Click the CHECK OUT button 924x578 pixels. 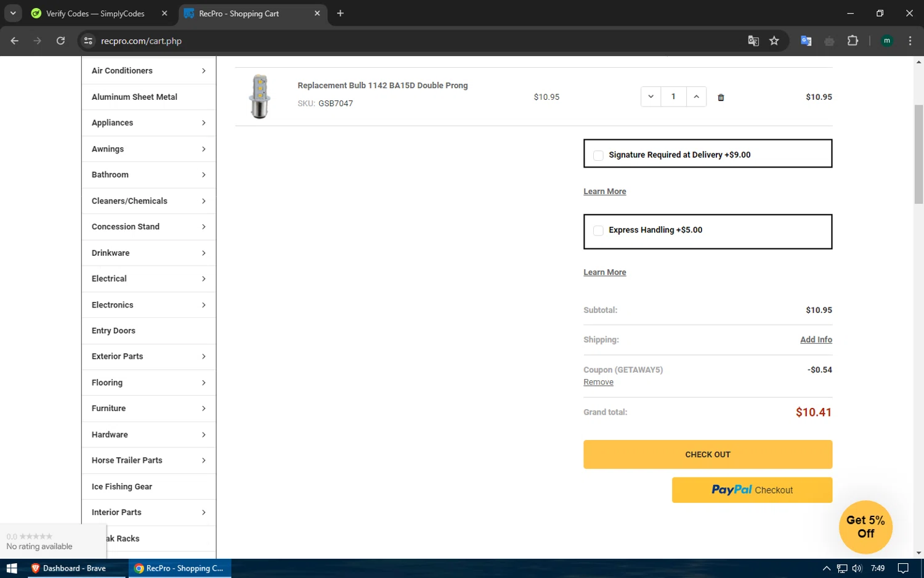coord(708,454)
